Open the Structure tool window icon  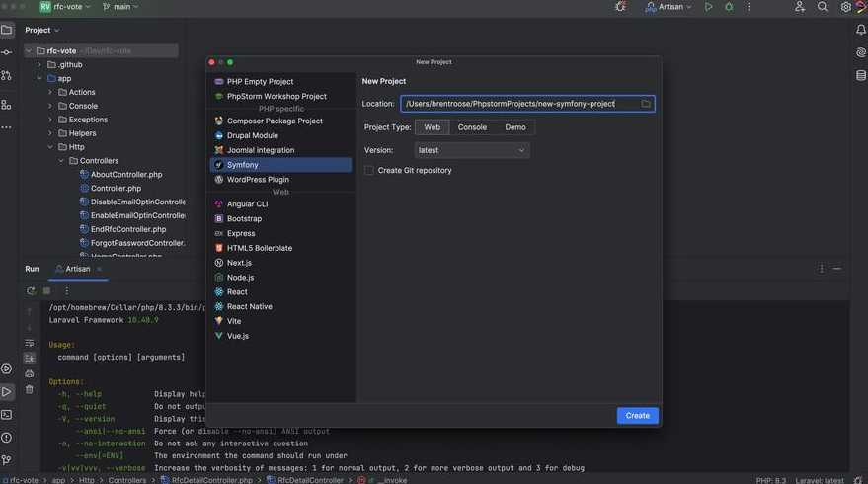pyautogui.click(x=7, y=104)
